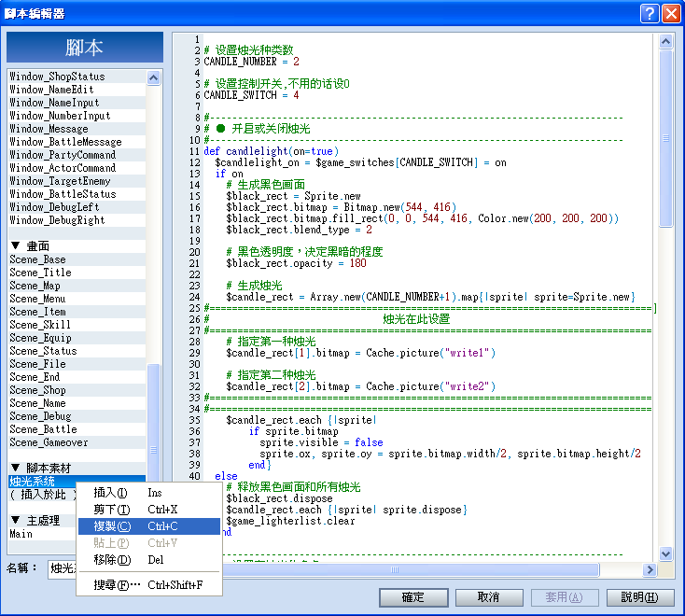
Task: Collapse the 主處理 section triangle
Action: pyautogui.click(x=16, y=520)
